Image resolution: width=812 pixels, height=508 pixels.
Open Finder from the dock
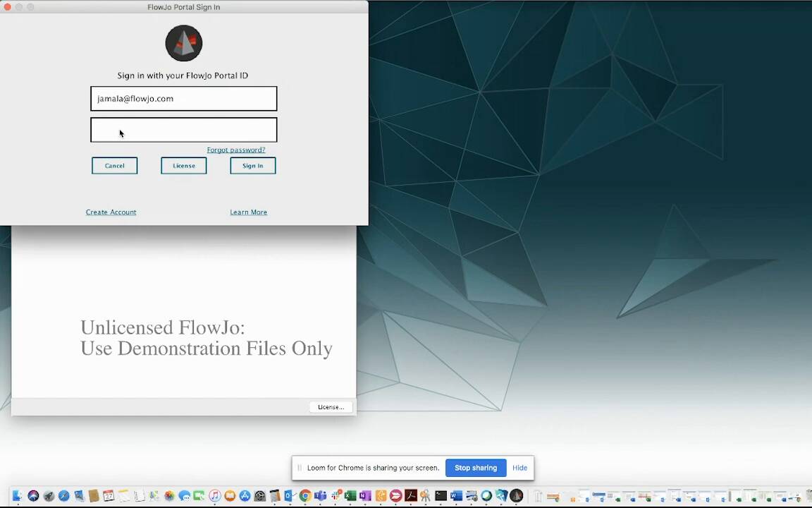coord(17,495)
